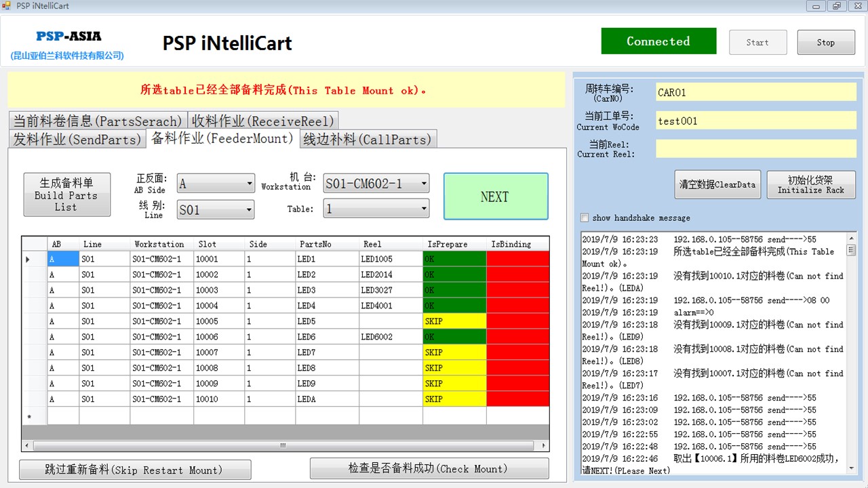Click the log panel scrollbar down arrow

852,468
